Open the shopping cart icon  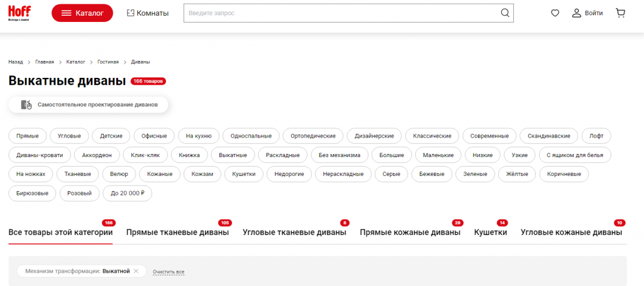(x=621, y=13)
